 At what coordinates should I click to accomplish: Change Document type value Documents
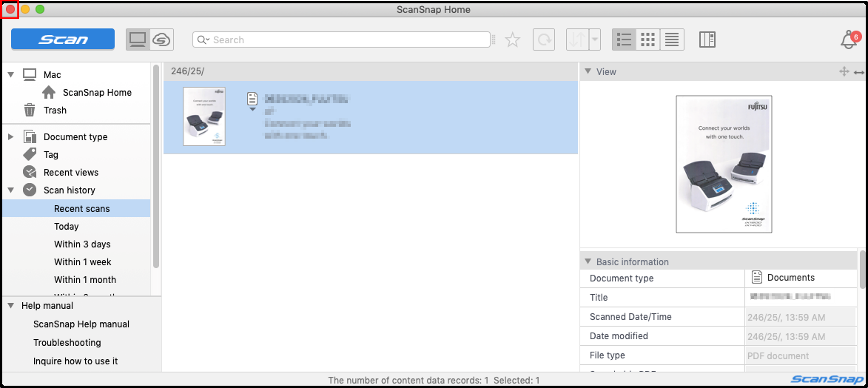point(801,278)
